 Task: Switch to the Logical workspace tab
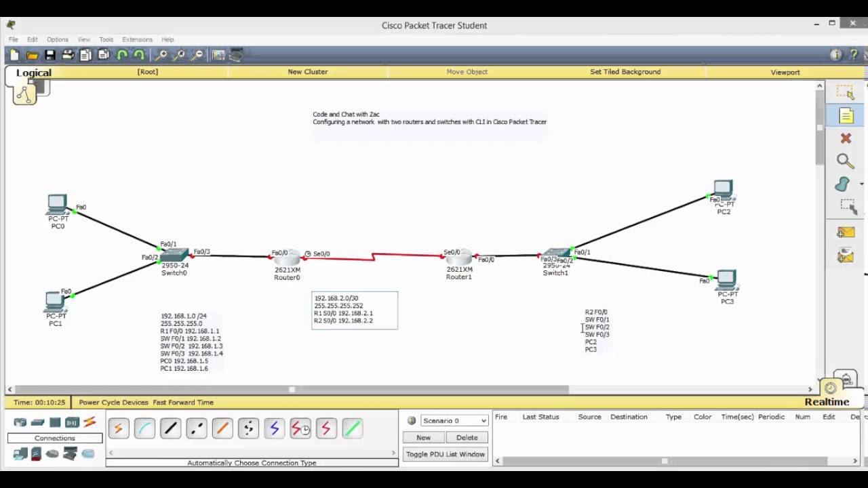(x=33, y=73)
